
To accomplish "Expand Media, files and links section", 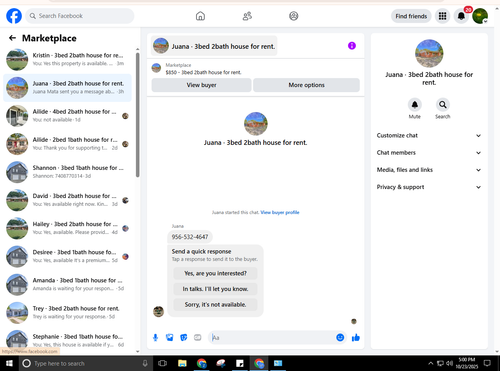I will (x=429, y=170).
